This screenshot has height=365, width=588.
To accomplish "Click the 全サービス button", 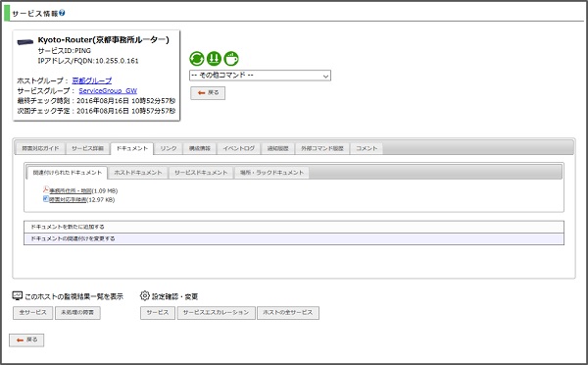I will click(33, 313).
